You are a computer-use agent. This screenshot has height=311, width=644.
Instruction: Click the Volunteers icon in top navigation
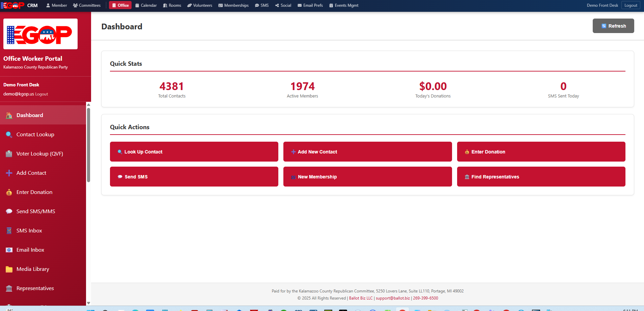coord(199,5)
